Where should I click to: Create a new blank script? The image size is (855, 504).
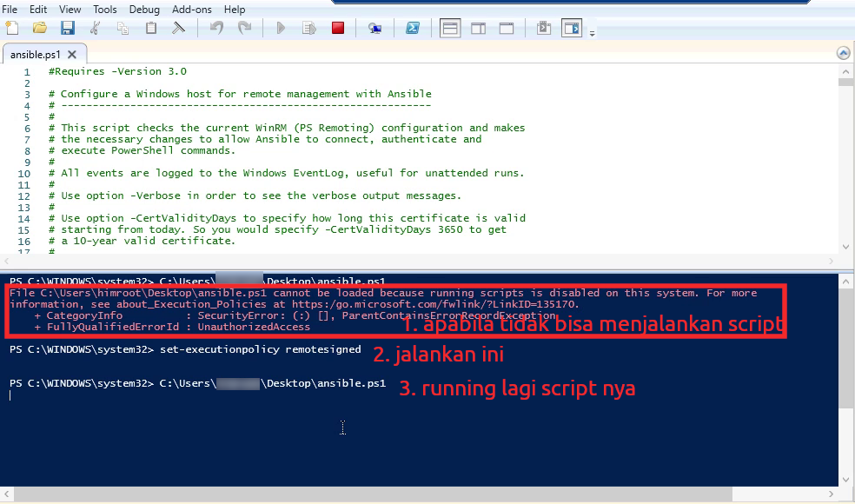click(11, 28)
